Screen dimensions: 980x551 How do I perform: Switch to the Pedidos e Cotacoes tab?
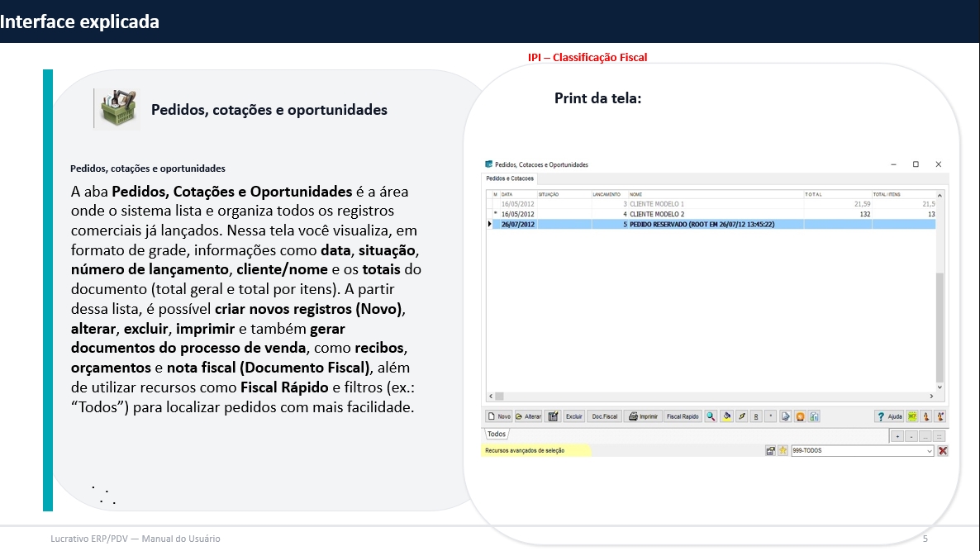pyautogui.click(x=510, y=178)
